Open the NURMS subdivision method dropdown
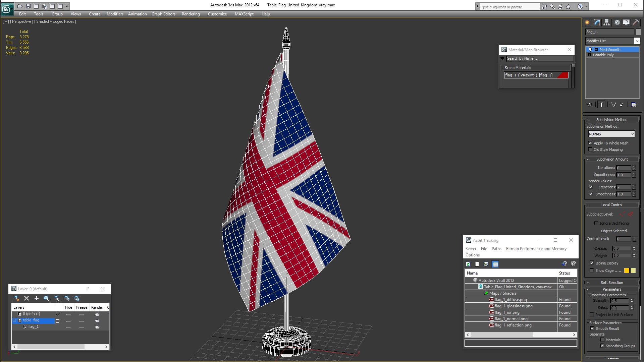 (611, 134)
